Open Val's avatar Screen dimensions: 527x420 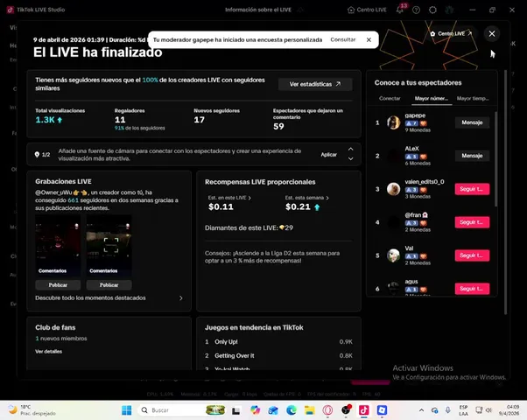click(x=394, y=255)
